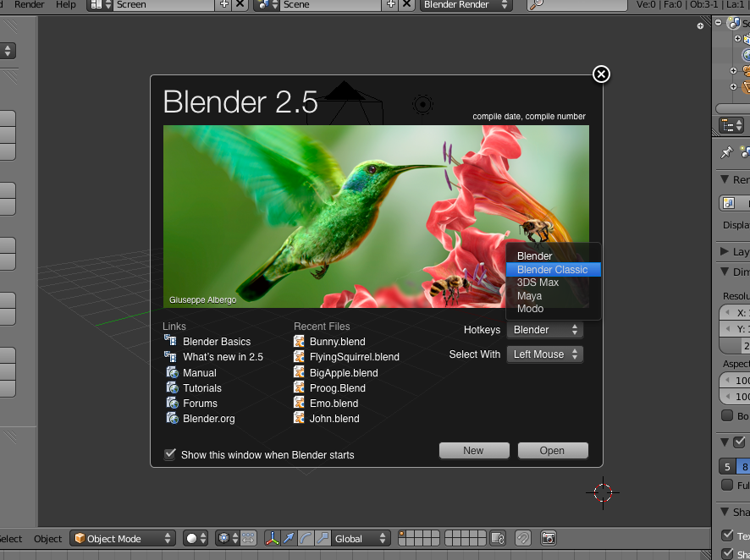
Task: Toggle Show this window when Blender starts
Action: [170, 454]
